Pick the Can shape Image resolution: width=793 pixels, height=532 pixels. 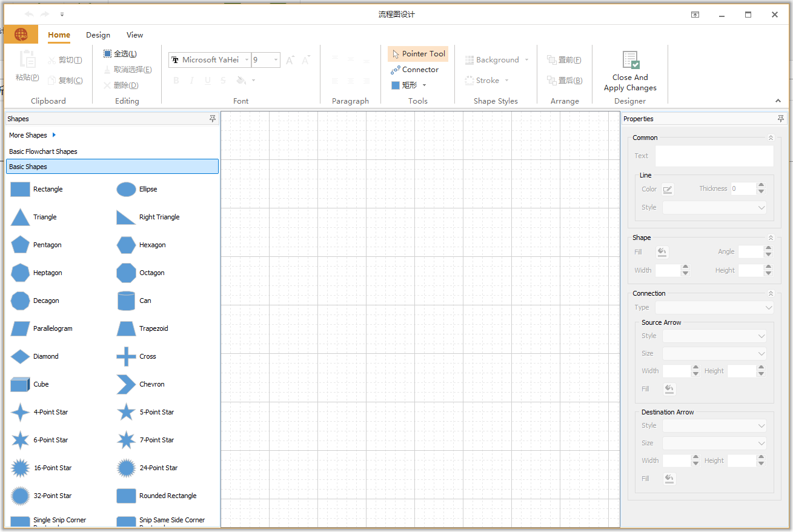[126, 301]
